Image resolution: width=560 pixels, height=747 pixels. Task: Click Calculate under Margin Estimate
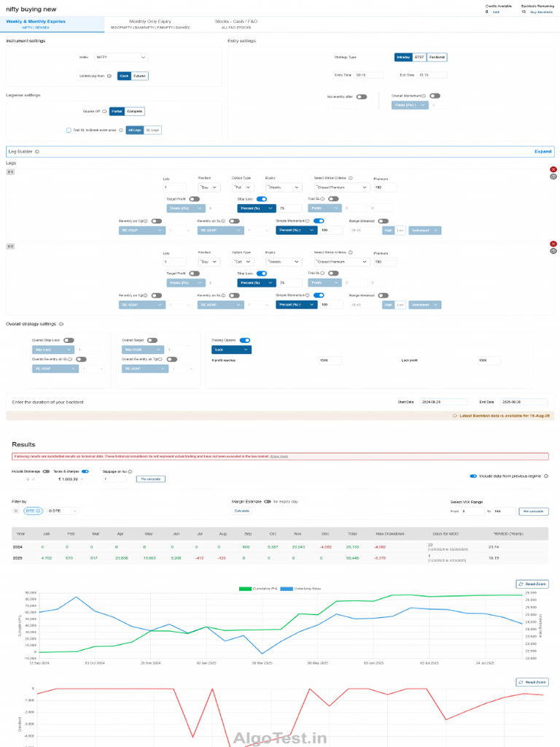click(x=242, y=511)
